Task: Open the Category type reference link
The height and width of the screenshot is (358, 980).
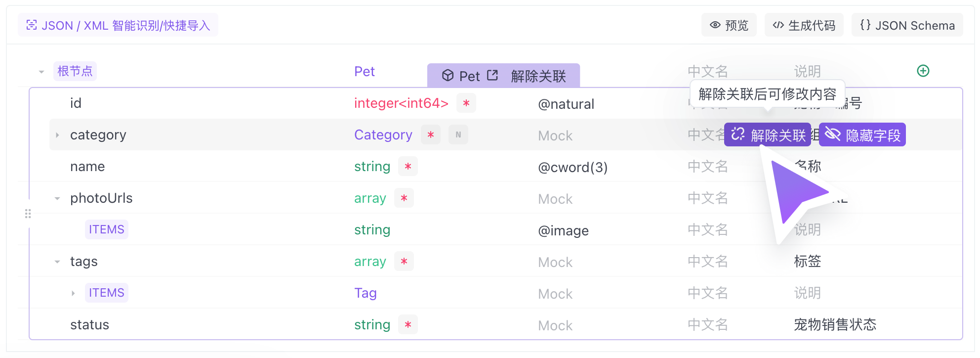Action: tap(383, 134)
